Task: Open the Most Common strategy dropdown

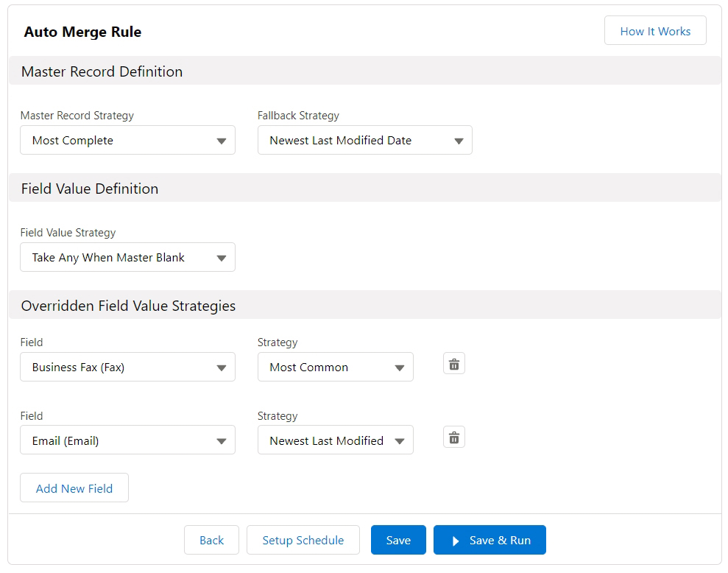Action: pos(335,368)
